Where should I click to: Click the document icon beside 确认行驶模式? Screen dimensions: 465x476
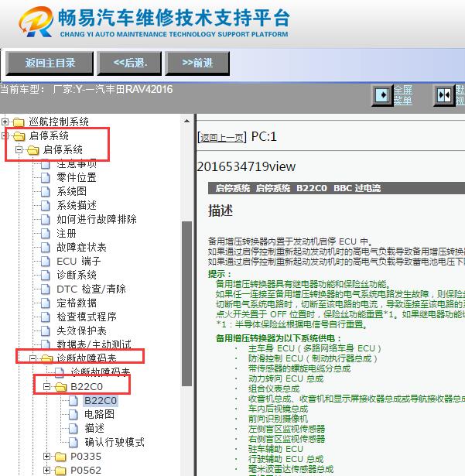point(74,443)
